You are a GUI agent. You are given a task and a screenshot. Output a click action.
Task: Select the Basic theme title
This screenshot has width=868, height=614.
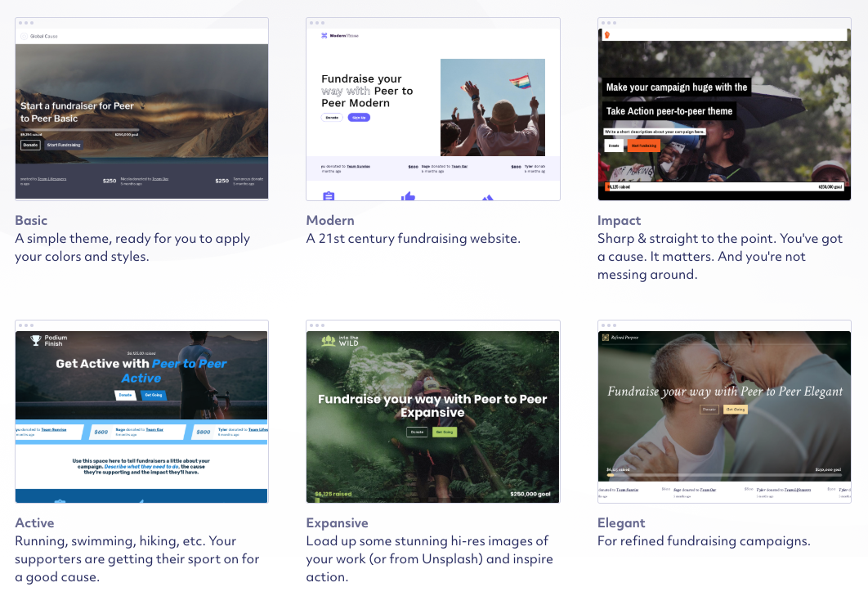tap(31, 221)
